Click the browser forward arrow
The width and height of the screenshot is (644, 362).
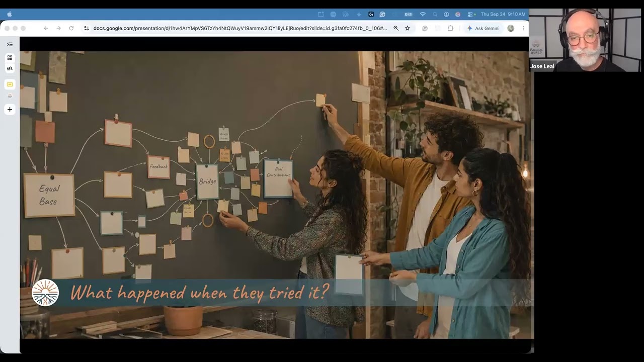(59, 28)
